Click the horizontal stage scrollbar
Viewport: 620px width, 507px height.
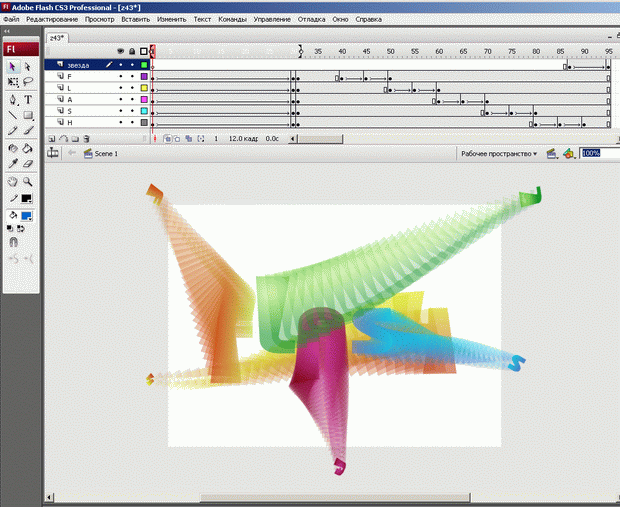335,497
